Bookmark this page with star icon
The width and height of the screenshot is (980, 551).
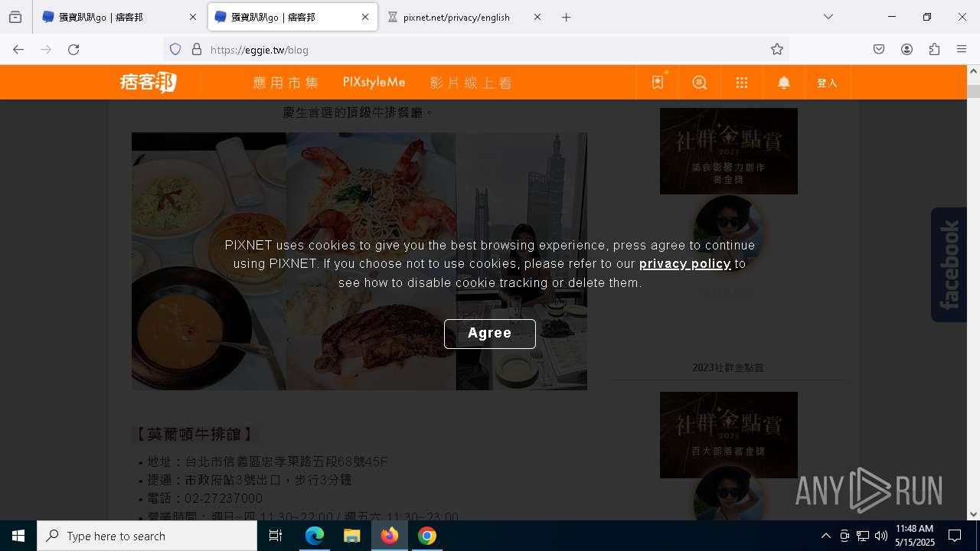(777, 50)
